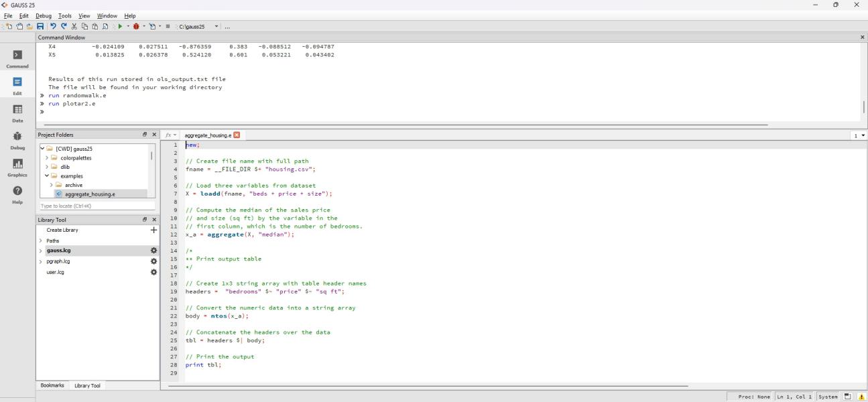
Task: Click the red Debug bug icon
Action: tap(136, 26)
